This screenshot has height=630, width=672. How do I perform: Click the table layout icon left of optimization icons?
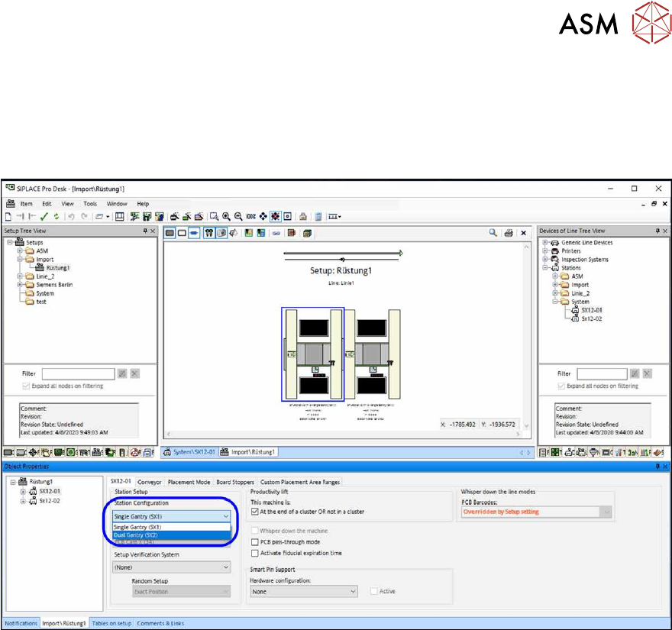point(120,217)
